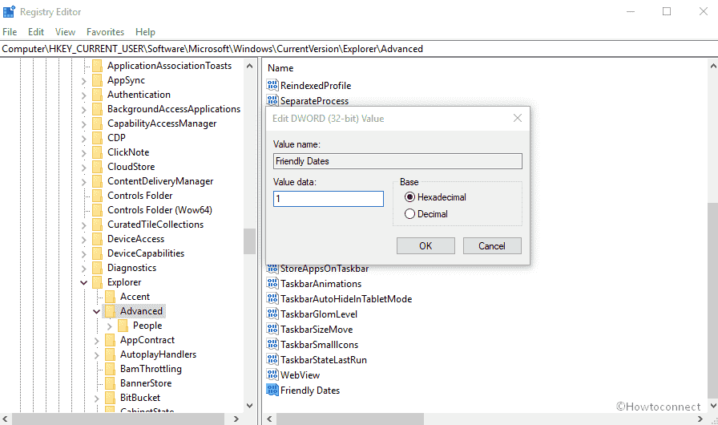Open the File menu
The height and width of the screenshot is (425, 718).
click(10, 32)
